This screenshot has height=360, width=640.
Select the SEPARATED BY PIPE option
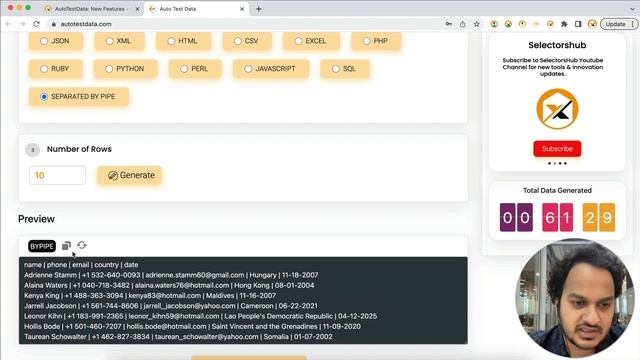[44, 97]
